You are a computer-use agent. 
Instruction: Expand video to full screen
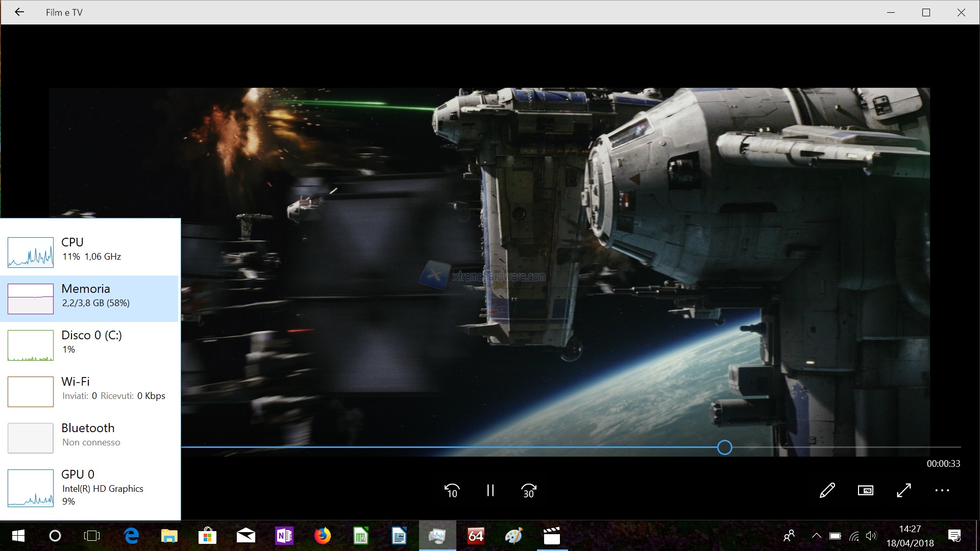(x=904, y=490)
